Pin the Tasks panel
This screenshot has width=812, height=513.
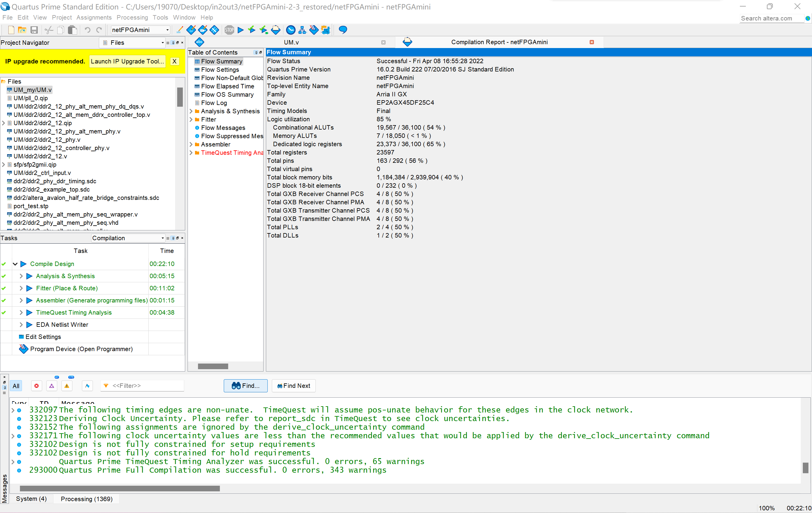click(x=173, y=238)
